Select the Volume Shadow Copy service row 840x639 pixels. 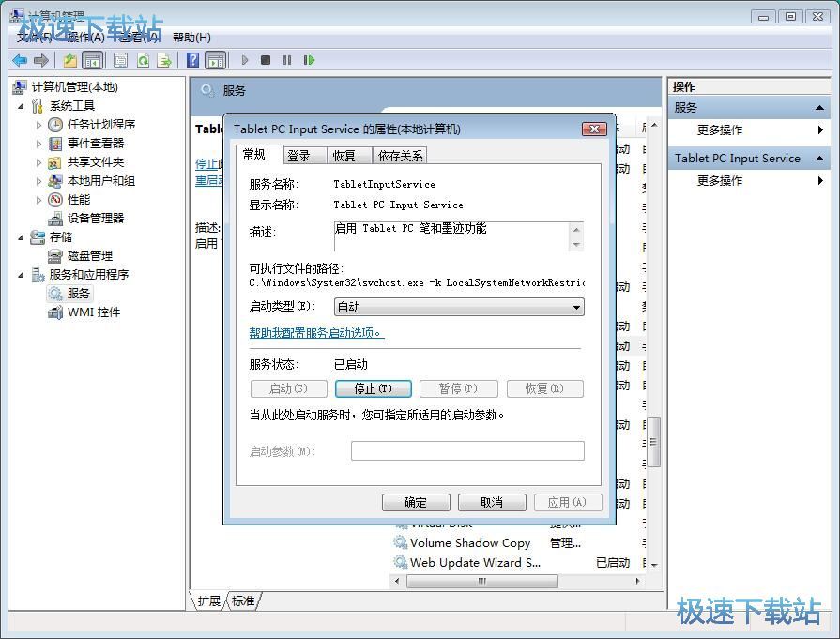click(517, 542)
